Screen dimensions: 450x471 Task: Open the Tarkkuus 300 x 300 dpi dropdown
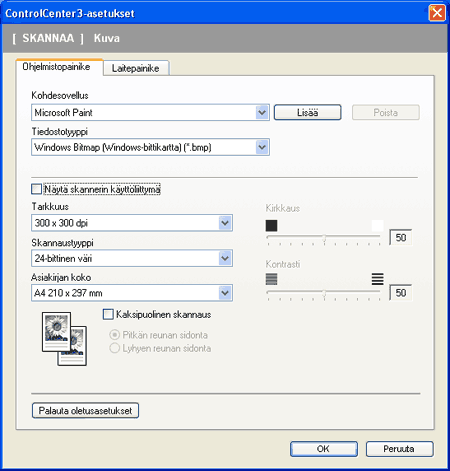132,223
